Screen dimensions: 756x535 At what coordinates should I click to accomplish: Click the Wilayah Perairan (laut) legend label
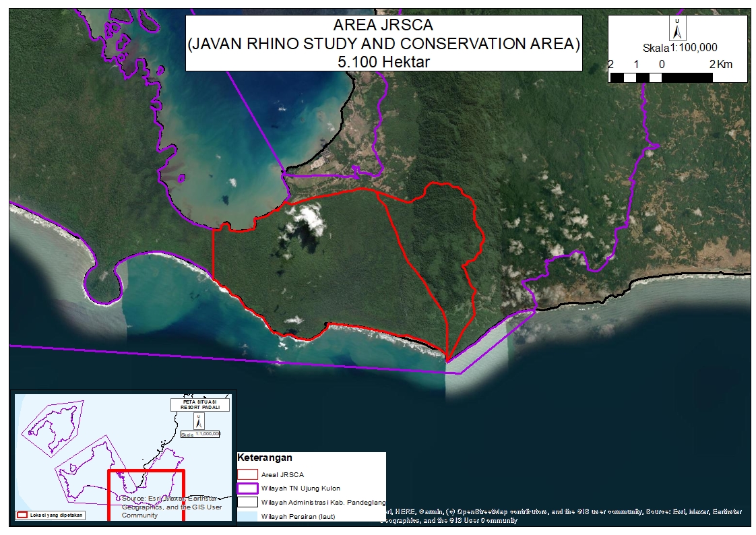[298, 517]
